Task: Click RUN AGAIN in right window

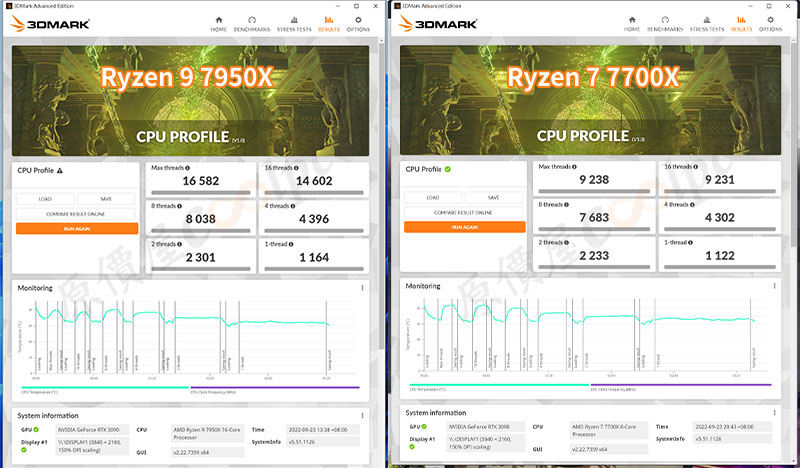Action: (465, 227)
